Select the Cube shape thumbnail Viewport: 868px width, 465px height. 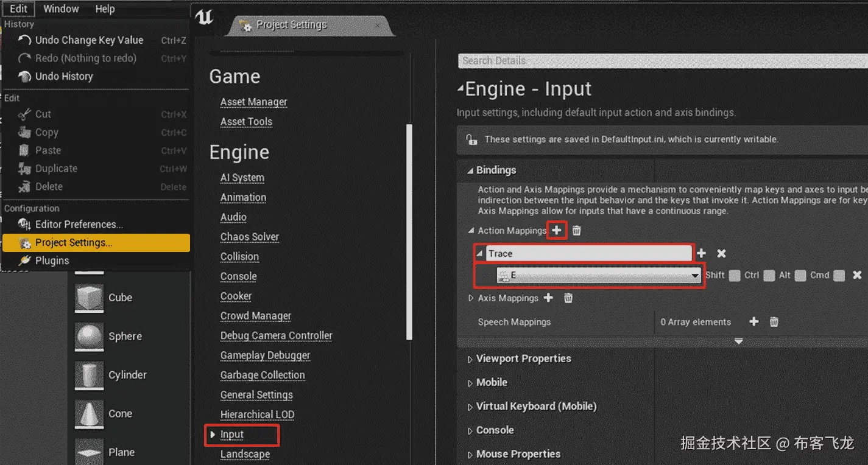coord(89,298)
